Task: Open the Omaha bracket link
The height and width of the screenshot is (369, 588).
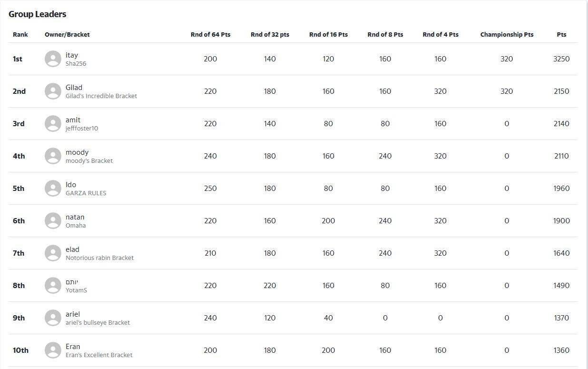Action: [x=76, y=226]
